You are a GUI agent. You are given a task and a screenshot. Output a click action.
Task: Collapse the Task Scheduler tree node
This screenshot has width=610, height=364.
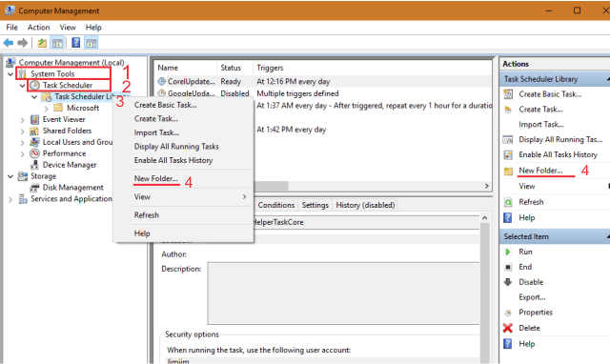click(23, 85)
